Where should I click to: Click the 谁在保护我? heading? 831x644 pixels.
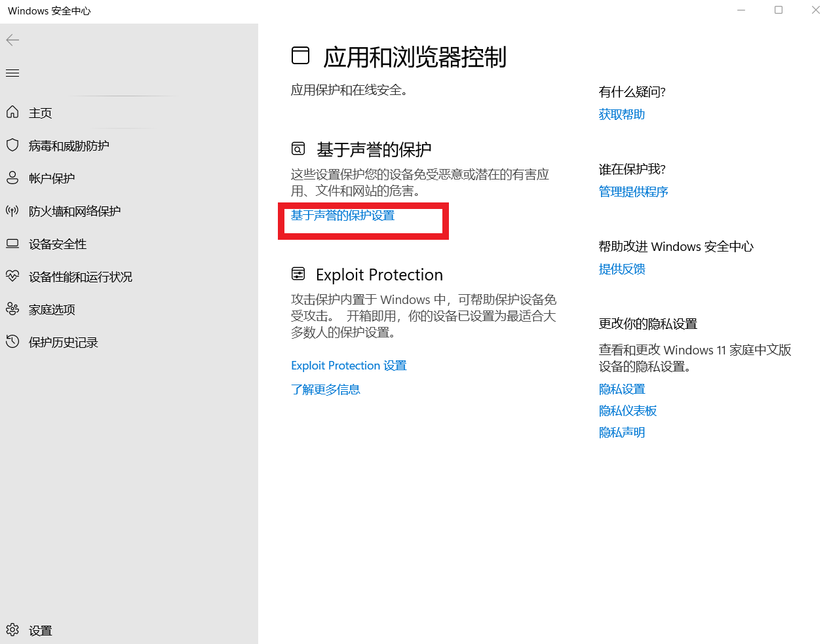(x=632, y=169)
